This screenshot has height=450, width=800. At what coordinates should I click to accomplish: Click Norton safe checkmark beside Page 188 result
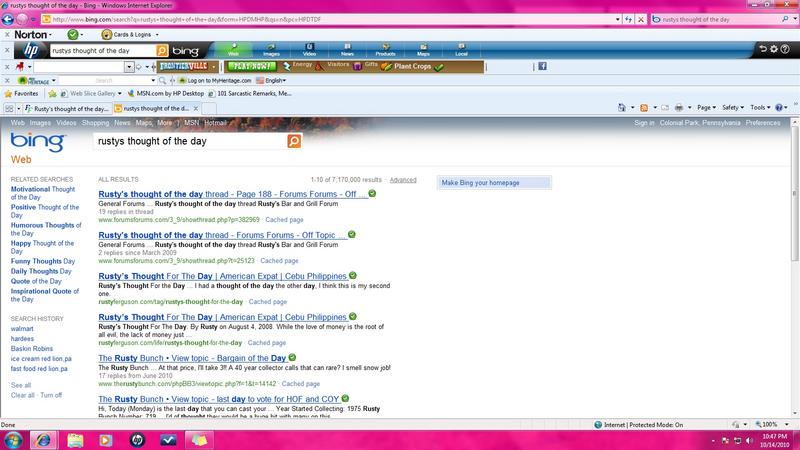pyautogui.click(x=372, y=193)
